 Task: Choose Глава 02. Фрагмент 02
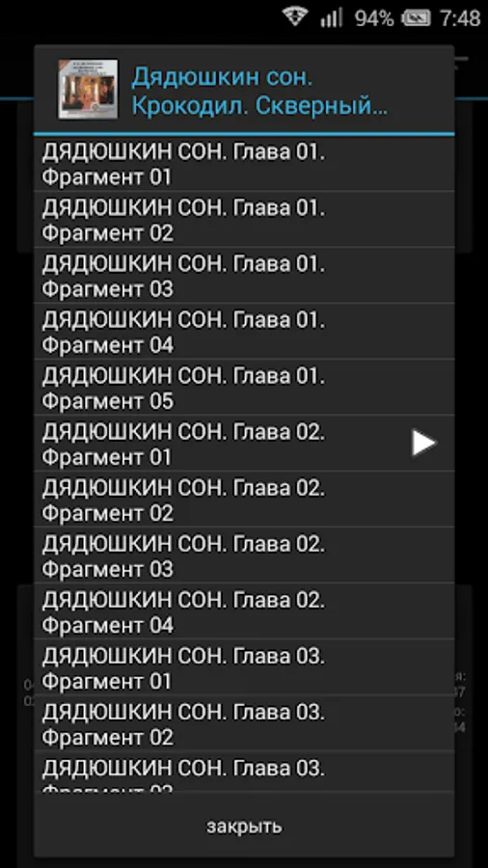[244, 499]
